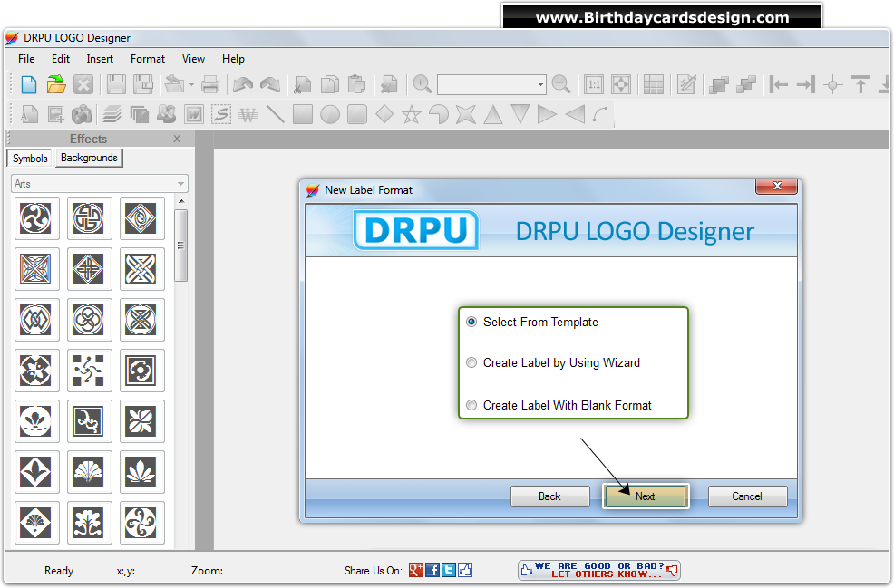Click the print icon in the toolbar

(x=210, y=84)
